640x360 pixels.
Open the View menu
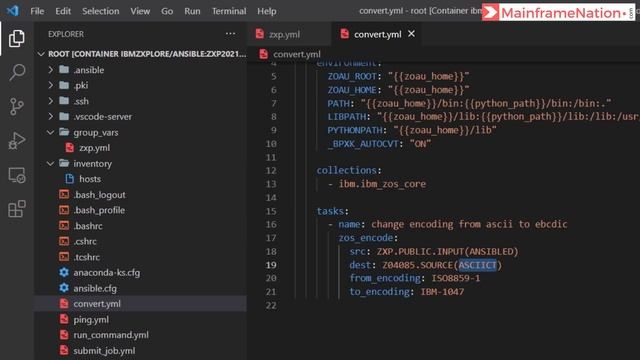pos(140,11)
